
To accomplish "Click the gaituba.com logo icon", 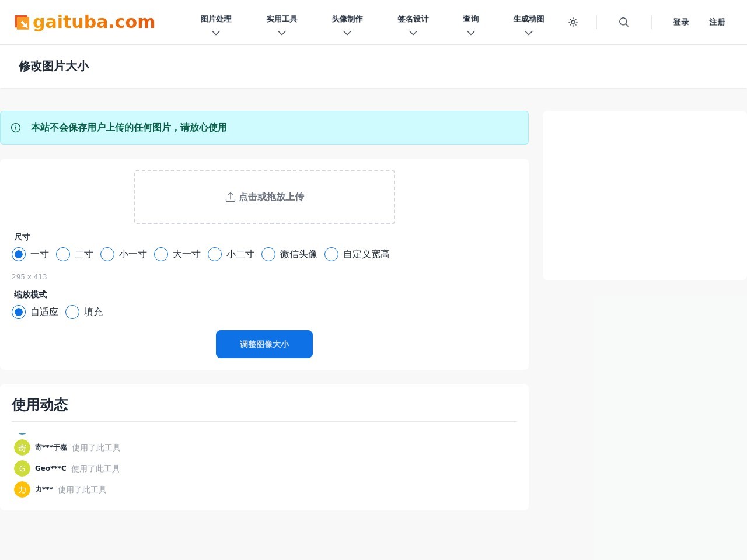I will (x=22, y=22).
